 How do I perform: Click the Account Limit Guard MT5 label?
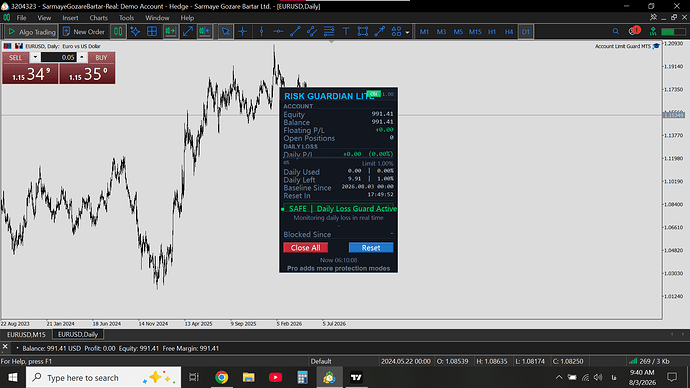(x=623, y=46)
